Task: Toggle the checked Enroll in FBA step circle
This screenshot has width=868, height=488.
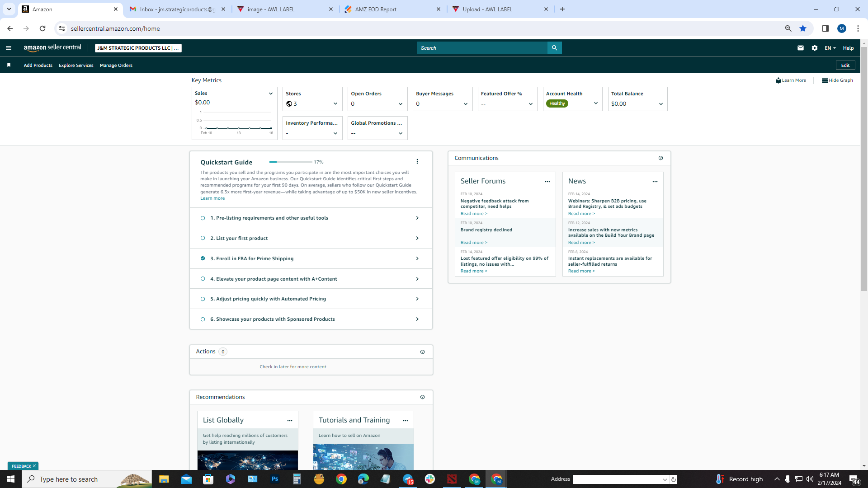Action: [x=203, y=258]
